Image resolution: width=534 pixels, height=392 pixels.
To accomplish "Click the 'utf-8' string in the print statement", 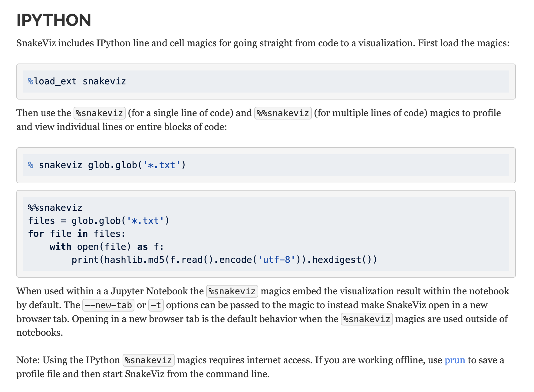I will 277,260.
